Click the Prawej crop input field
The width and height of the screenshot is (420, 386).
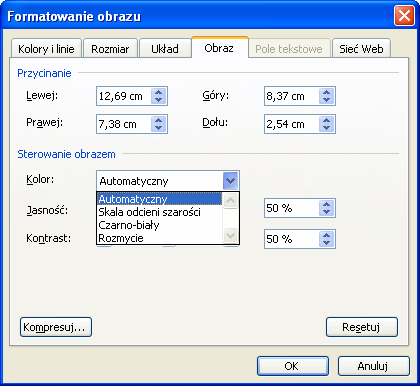(x=124, y=124)
